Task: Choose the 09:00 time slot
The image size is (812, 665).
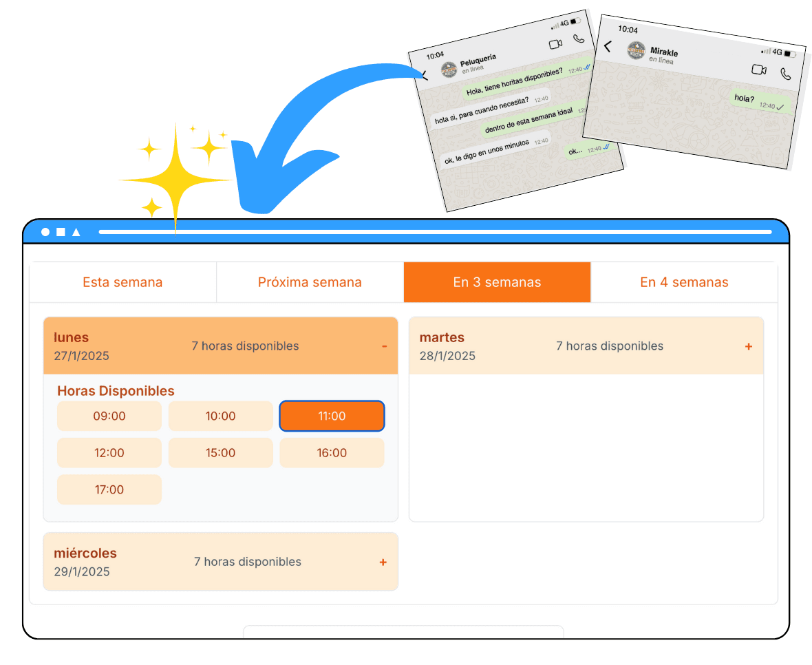Action: coord(109,416)
